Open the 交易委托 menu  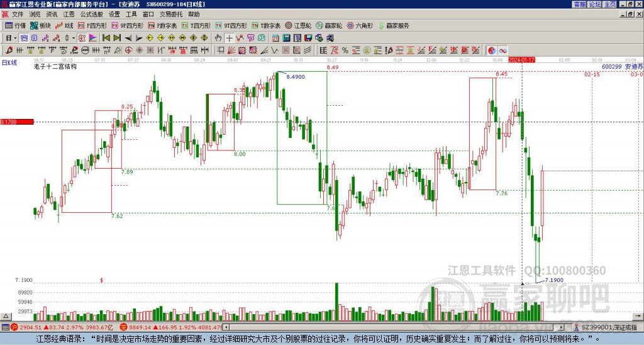click(171, 14)
